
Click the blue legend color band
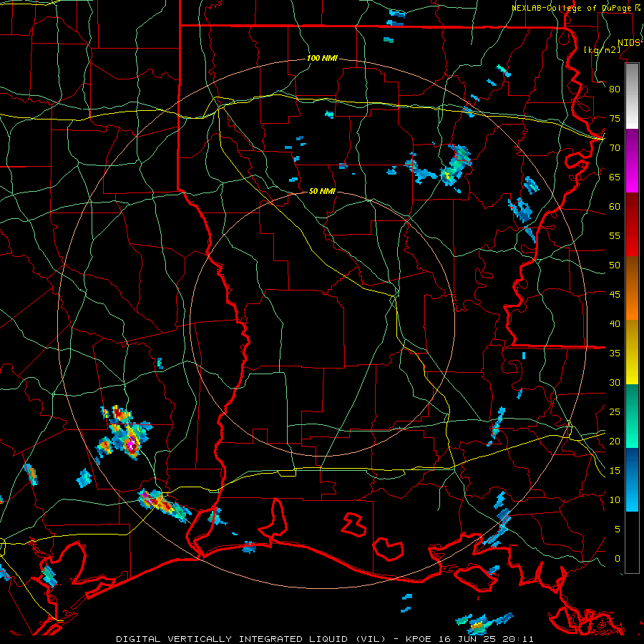click(x=632, y=479)
